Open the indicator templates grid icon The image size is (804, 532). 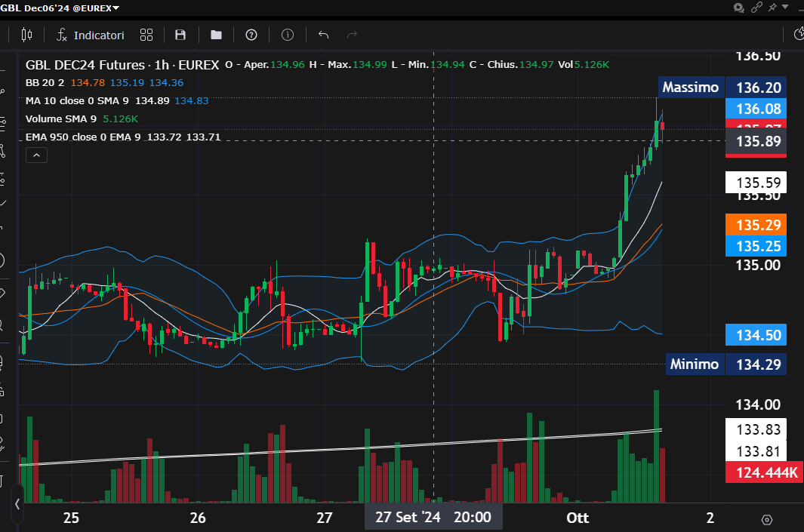(146, 35)
